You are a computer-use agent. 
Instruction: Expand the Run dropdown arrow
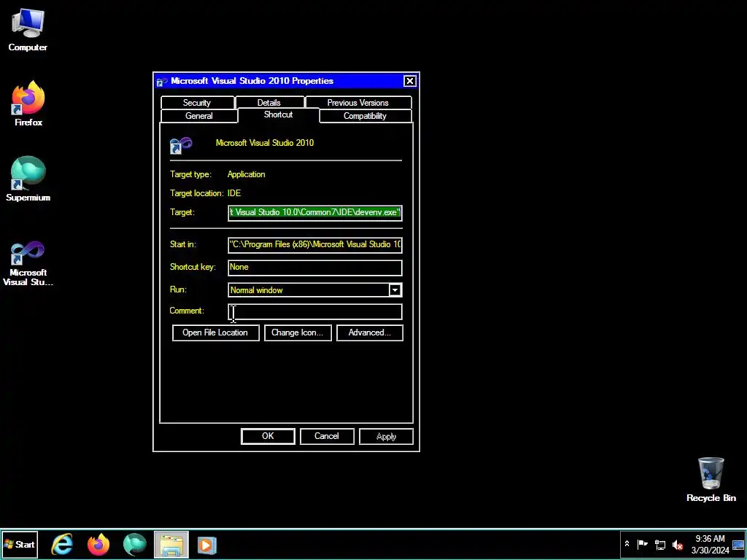click(x=395, y=290)
